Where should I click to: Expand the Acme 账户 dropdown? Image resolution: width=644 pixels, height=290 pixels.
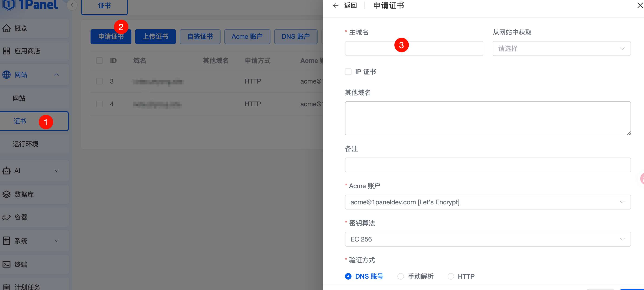pos(488,202)
